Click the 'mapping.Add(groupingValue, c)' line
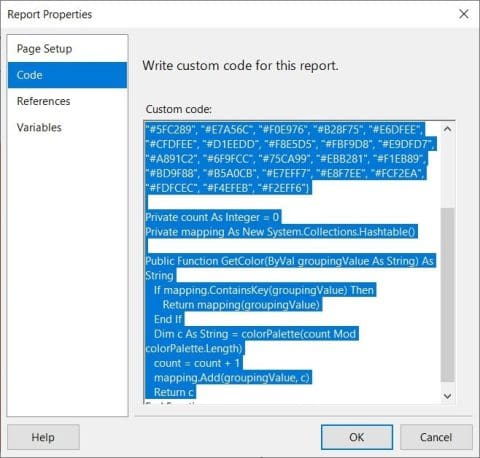 pos(232,378)
